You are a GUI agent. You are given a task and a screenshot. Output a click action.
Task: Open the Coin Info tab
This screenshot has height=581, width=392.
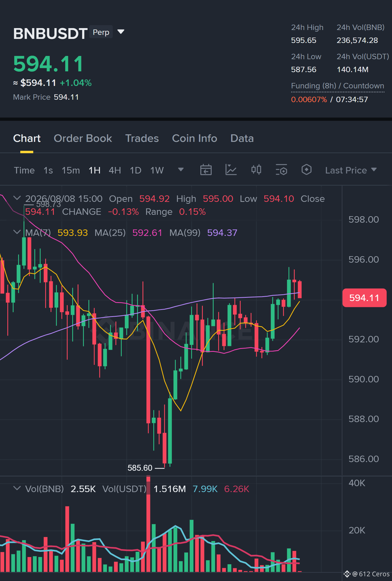coord(194,138)
